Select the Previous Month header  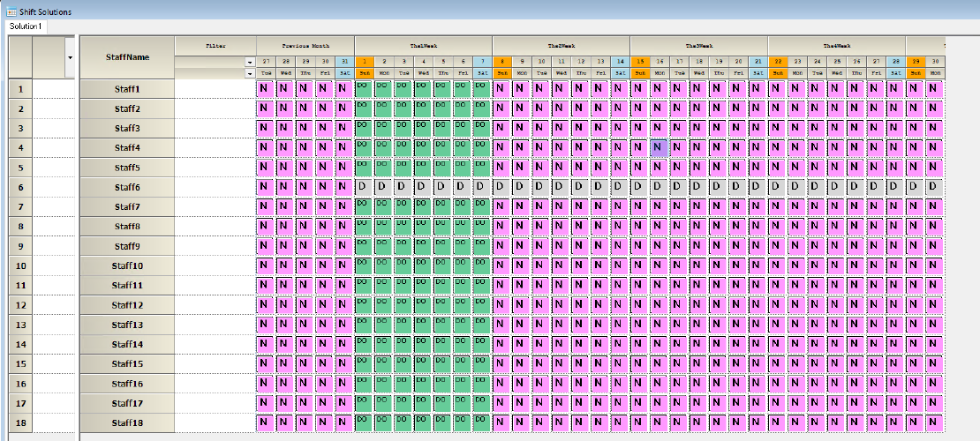click(x=305, y=46)
